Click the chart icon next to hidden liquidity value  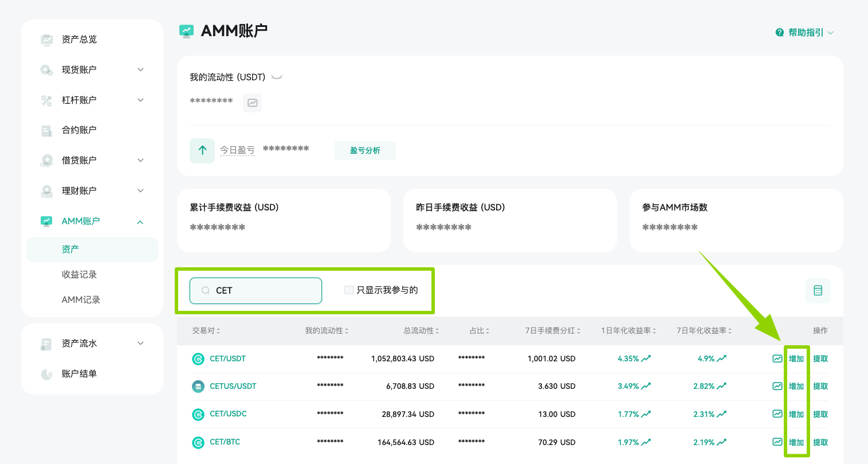[252, 103]
